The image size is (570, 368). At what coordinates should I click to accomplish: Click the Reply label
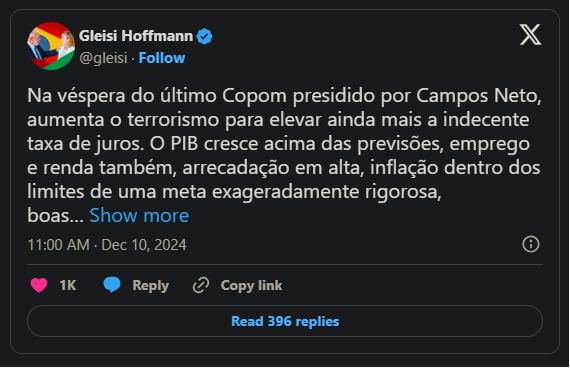point(150,285)
